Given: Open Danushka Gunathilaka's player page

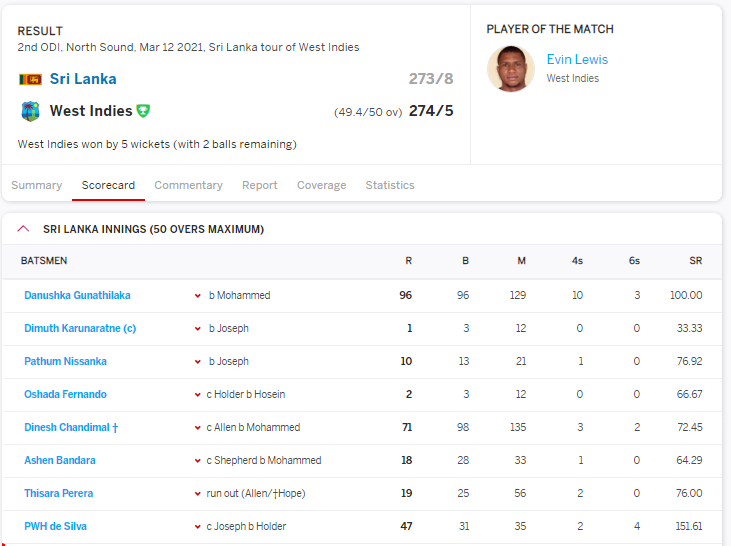Looking at the screenshot, I should click(x=77, y=295).
